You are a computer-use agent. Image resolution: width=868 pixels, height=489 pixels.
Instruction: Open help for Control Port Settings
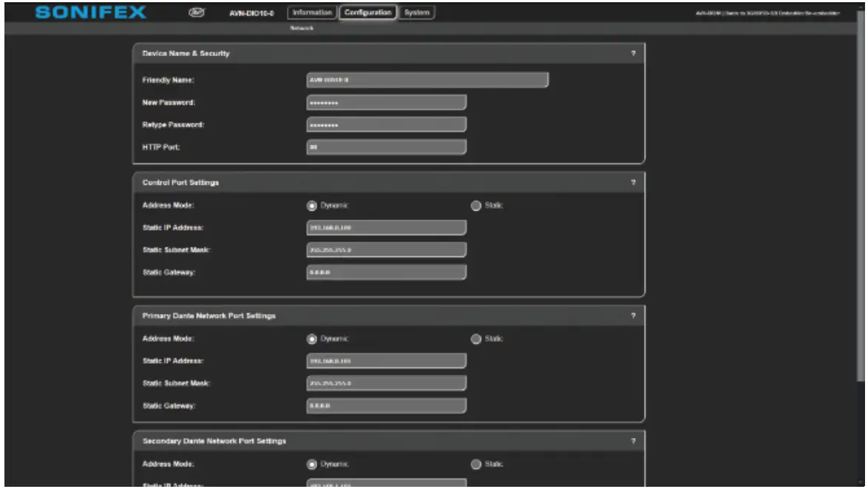(633, 182)
